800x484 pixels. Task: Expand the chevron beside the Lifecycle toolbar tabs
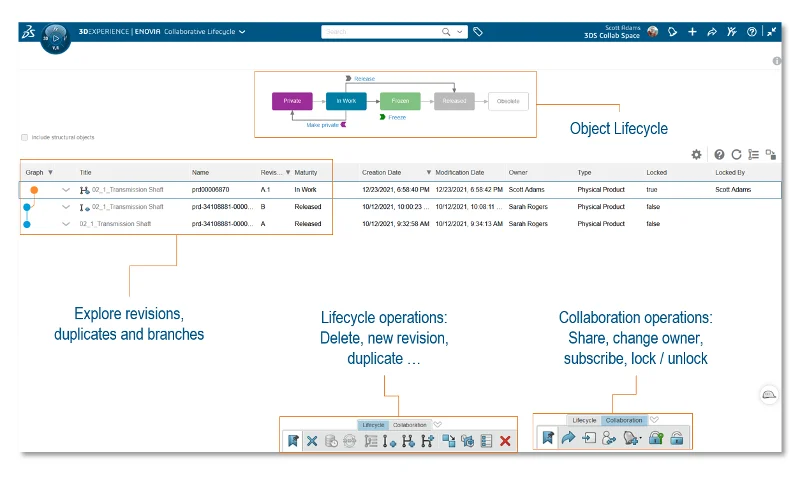pyautogui.click(x=437, y=424)
